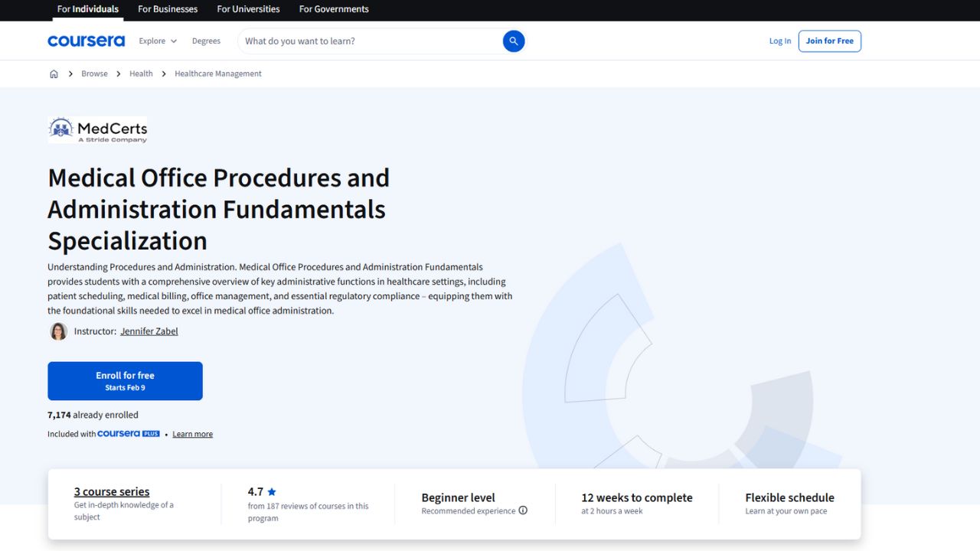The height and width of the screenshot is (551, 980).
Task: Click the info icon beside Recommended experience
Action: (523, 510)
